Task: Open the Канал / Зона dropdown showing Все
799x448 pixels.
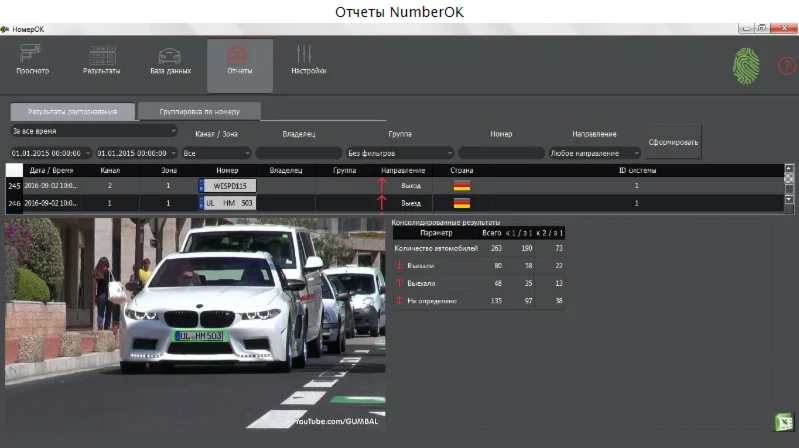Action: 216,153
